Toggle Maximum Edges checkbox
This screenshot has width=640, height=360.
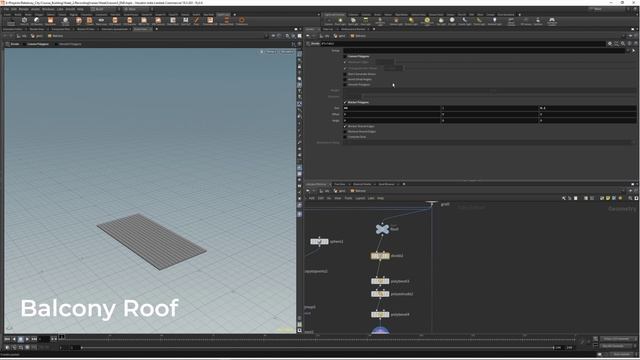(x=345, y=62)
